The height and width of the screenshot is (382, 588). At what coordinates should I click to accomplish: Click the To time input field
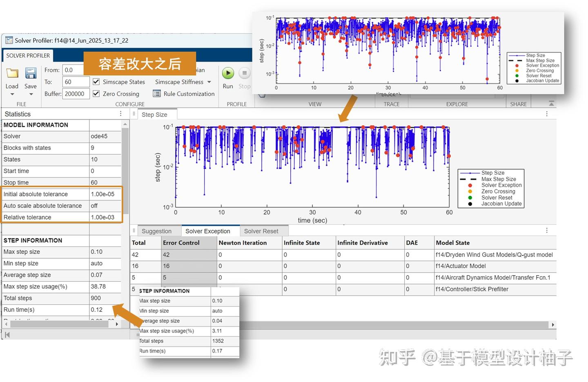click(76, 82)
